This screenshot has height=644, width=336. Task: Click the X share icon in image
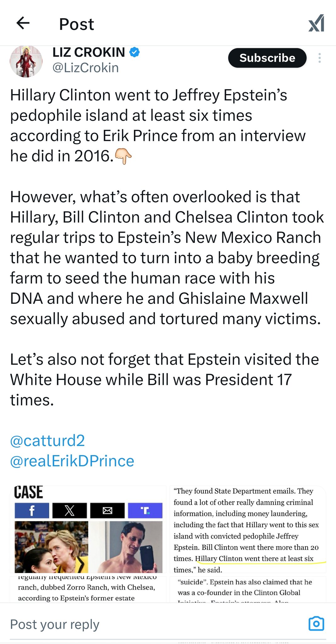(69, 510)
